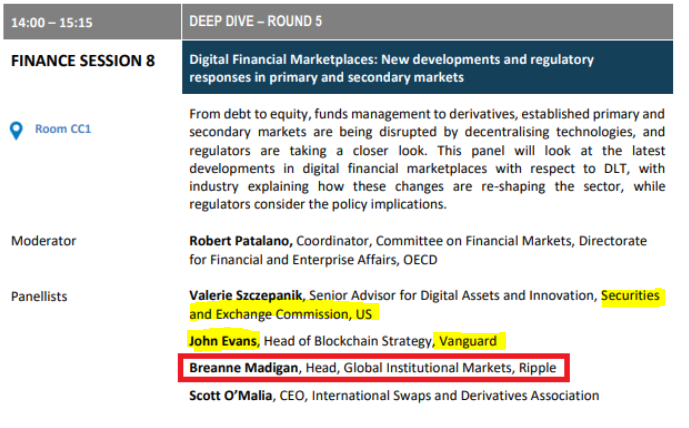Click highlighted name John Evans
This screenshot has width=689, height=428.
pos(224,341)
